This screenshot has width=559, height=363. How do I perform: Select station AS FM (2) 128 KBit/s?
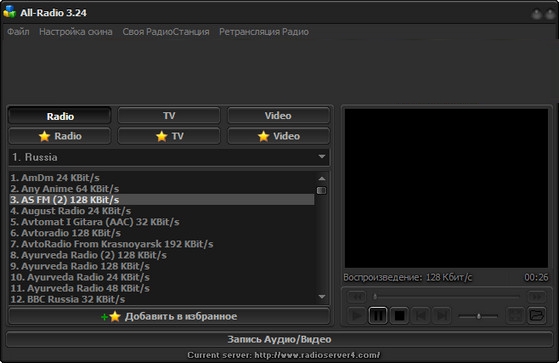161,200
